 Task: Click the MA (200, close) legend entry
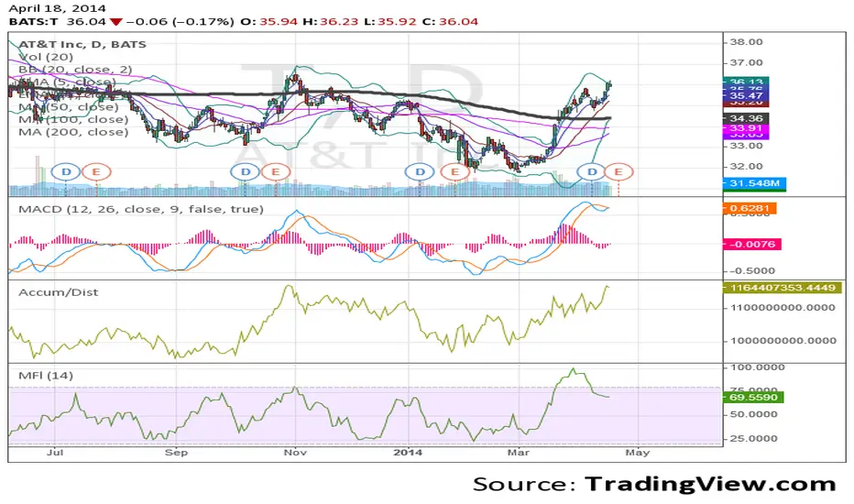[x=73, y=132]
